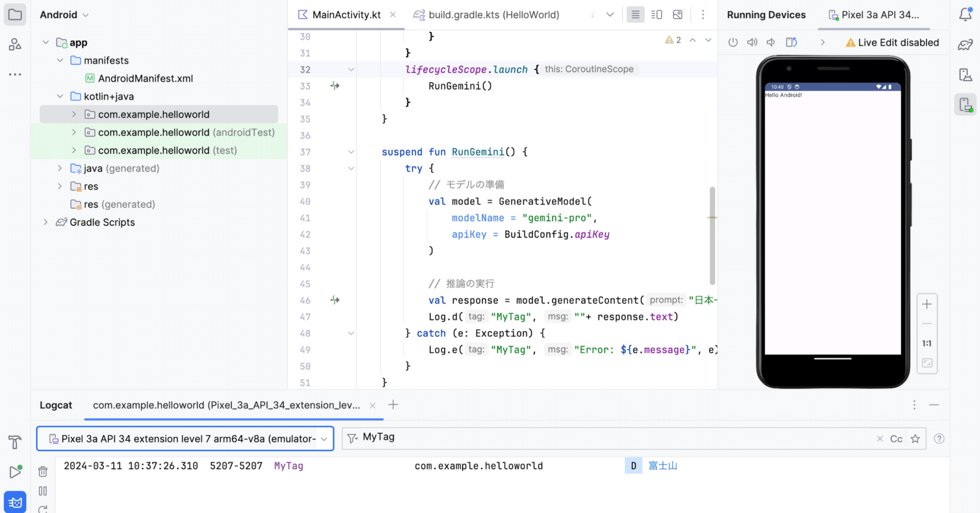
Task: Pause Logcat output with the pause icon
Action: [43, 491]
